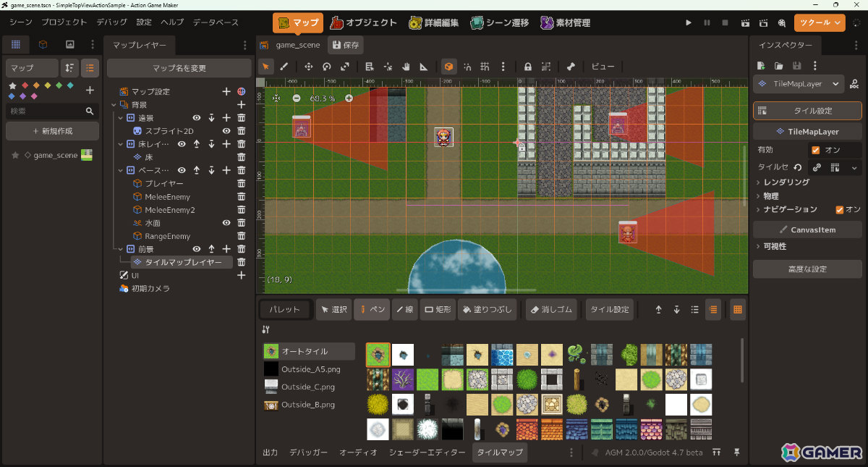The width and height of the screenshot is (868, 467).
Task: Select the arrow selection tool in map toolbar
Action: click(x=266, y=67)
